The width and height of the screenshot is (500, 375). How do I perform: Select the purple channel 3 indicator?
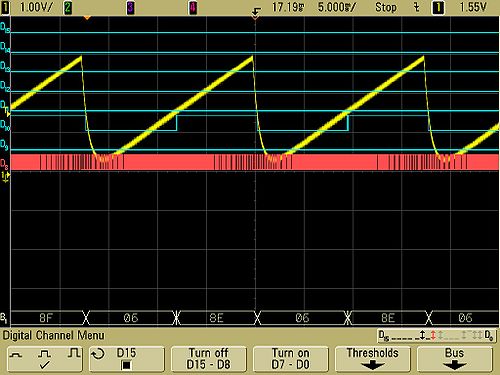131,7
